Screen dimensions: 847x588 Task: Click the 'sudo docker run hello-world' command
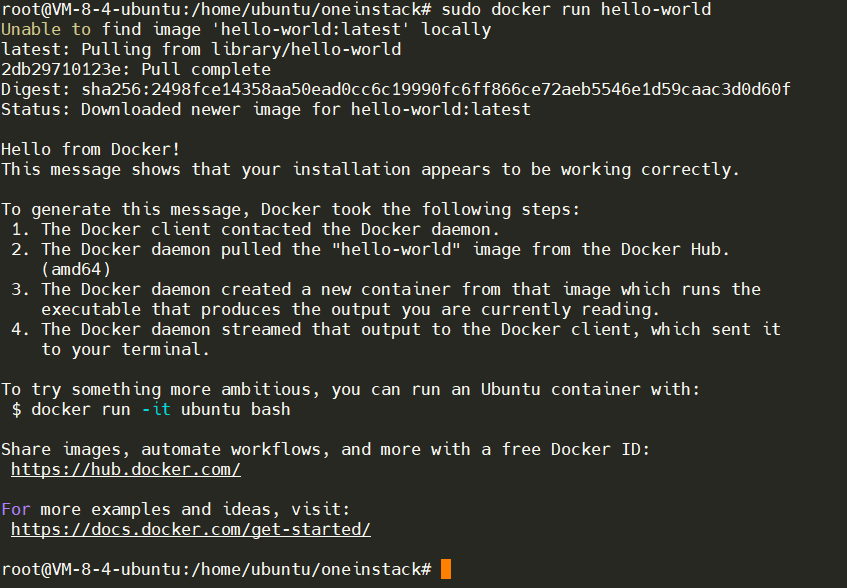click(x=576, y=9)
